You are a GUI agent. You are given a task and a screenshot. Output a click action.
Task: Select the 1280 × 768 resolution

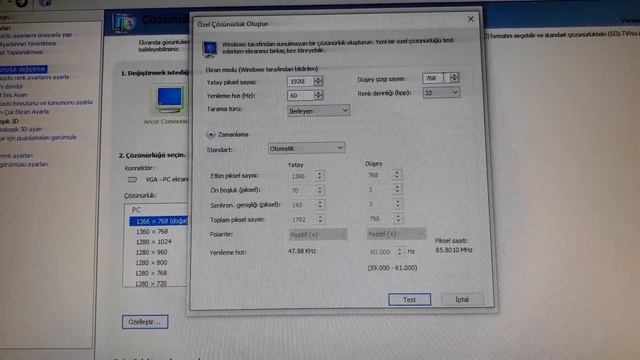click(151, 273)
